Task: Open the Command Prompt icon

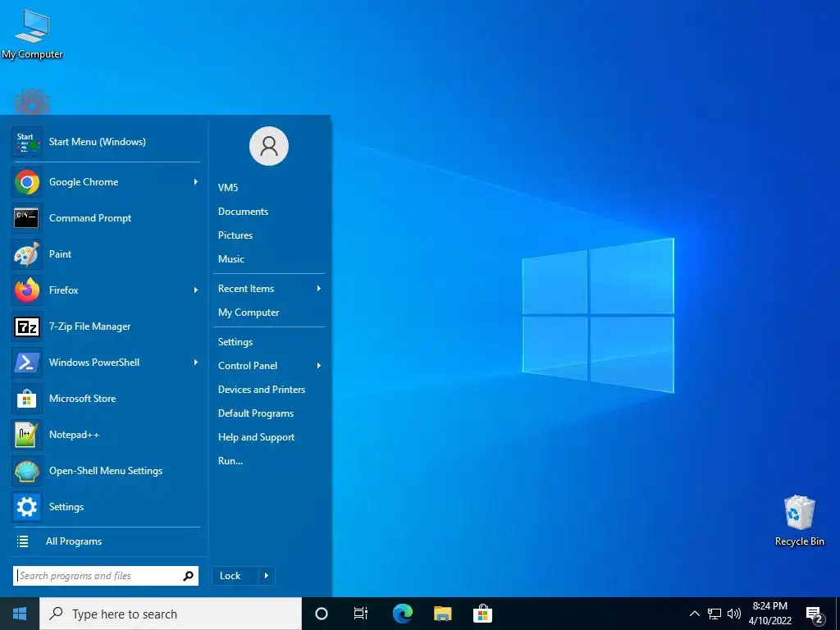Action: (27, 218)
